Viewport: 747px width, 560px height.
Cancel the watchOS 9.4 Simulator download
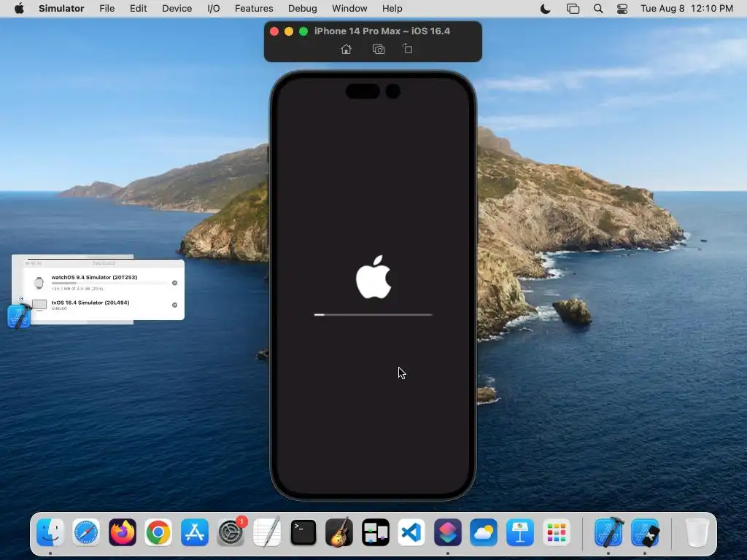[x=175, y=283]
